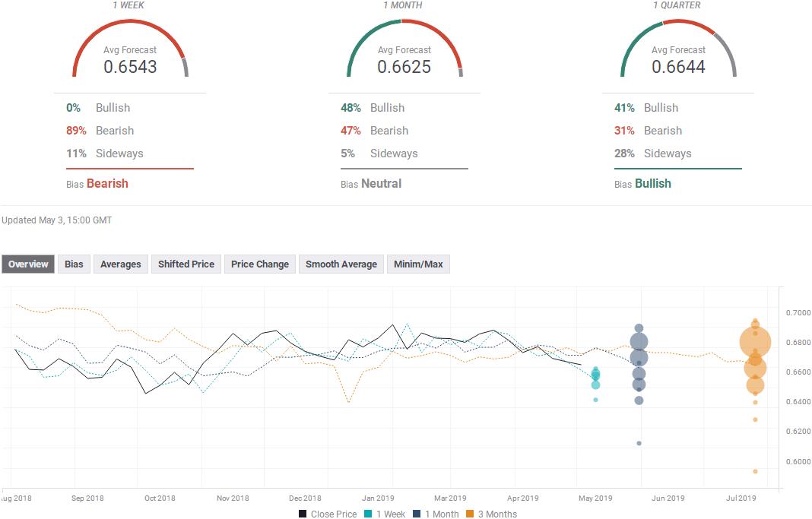Viewport: 812px width, 519px height.
Task: Click the orange 3 Months legend swatch
Action: tap(471, 514)
